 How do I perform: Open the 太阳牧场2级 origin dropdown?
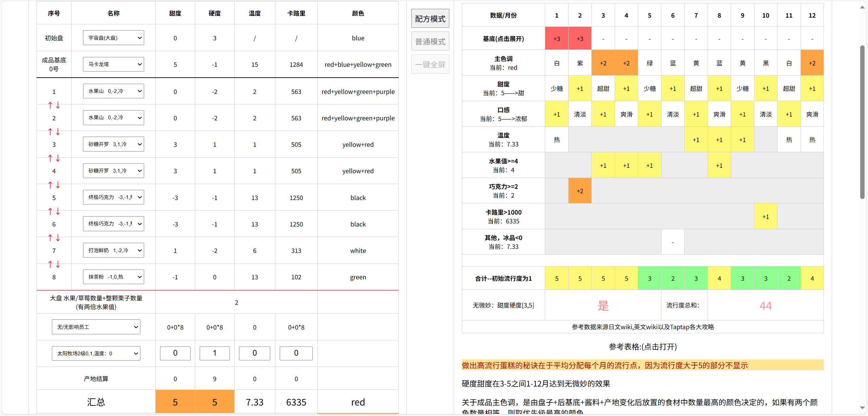pyautogui.click(x=96, y=353)
